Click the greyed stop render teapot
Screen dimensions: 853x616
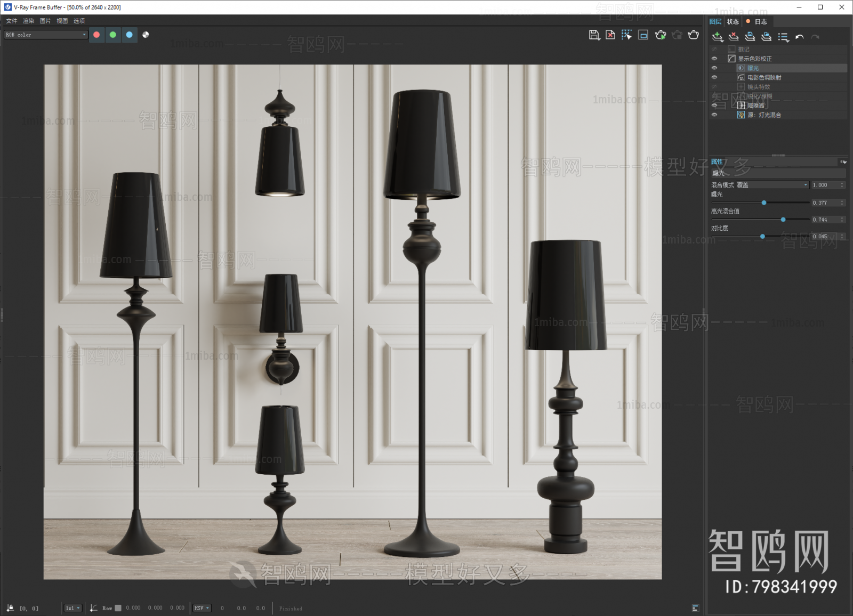677,35
